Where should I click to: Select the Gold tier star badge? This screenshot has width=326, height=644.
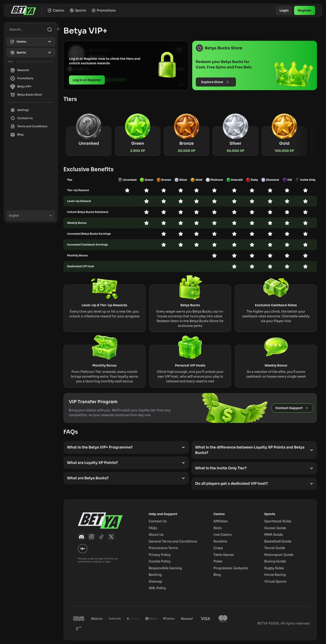[x=284, y=126]
